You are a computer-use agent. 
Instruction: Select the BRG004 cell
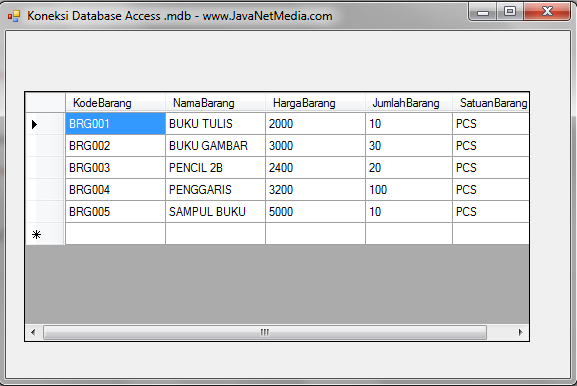click(x=116, y=190)
